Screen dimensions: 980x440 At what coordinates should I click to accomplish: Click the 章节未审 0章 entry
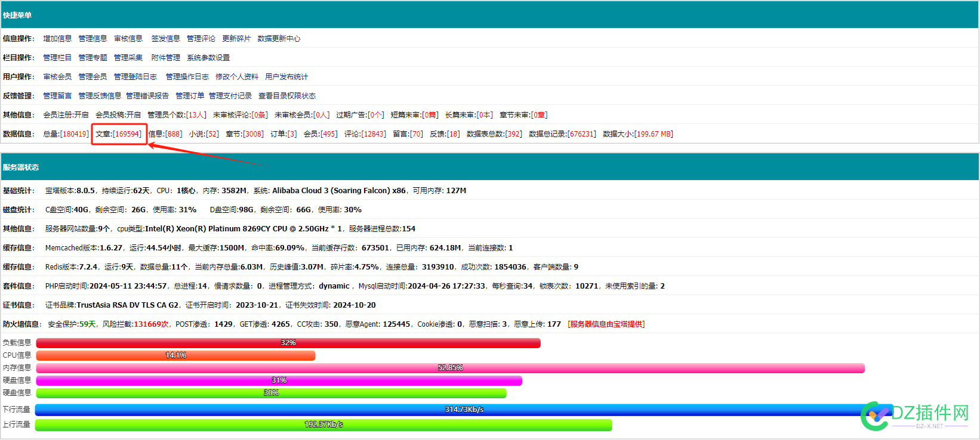tap(523, 115)
